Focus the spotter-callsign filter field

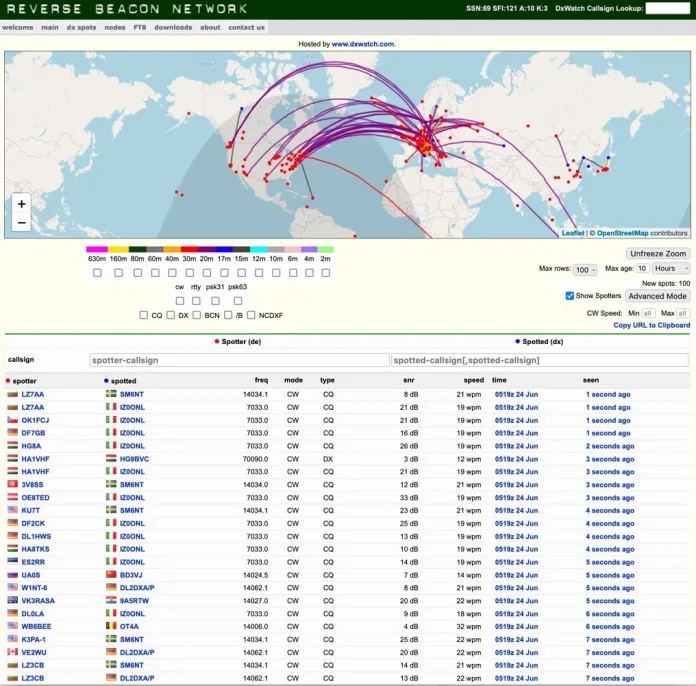238,360
